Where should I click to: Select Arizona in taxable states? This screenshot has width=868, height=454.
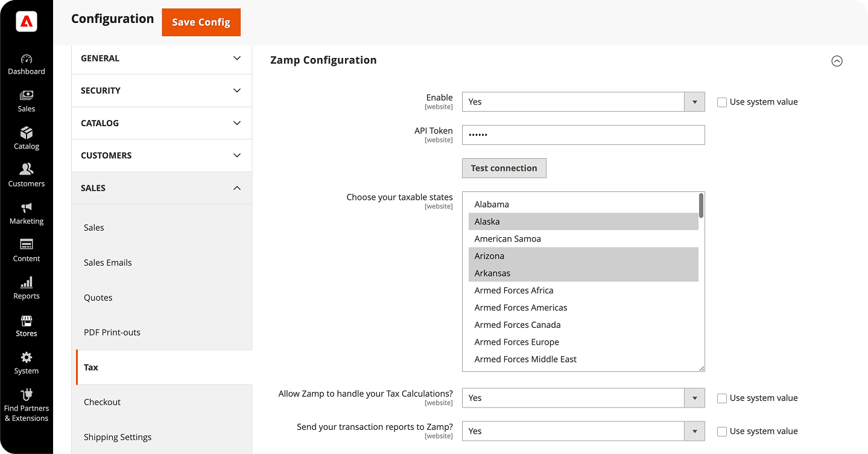coord(583,256)
